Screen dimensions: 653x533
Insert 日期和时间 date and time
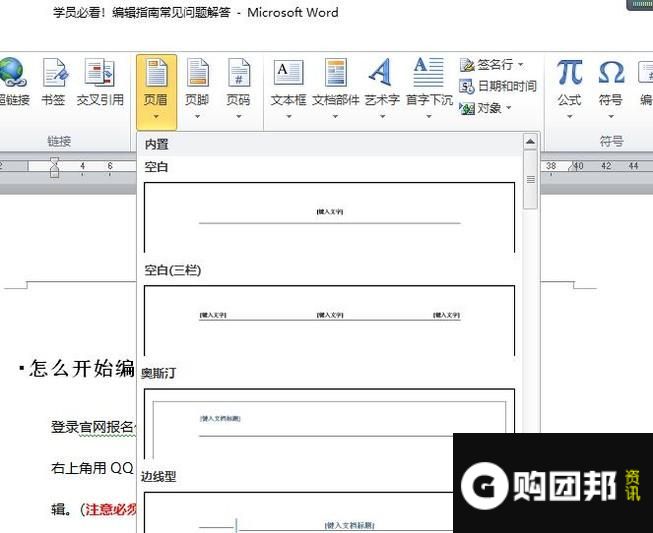click(x=466, y=86)
